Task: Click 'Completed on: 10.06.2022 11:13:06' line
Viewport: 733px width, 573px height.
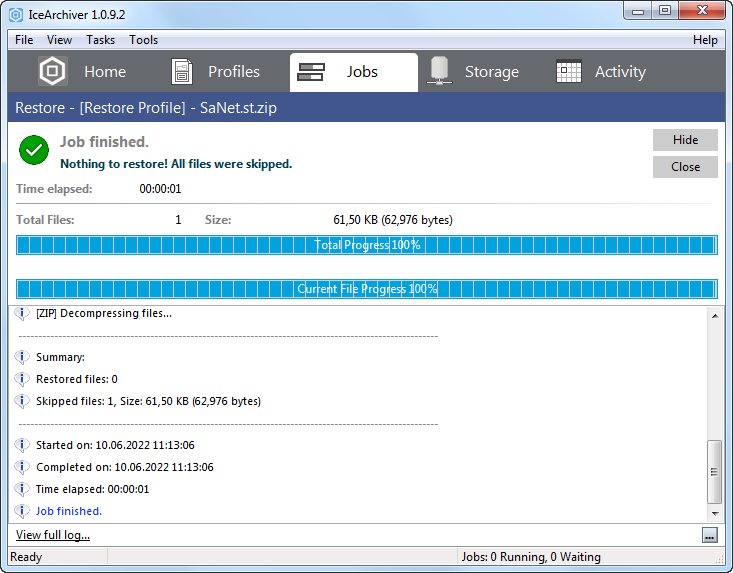Action: [124, 467]
